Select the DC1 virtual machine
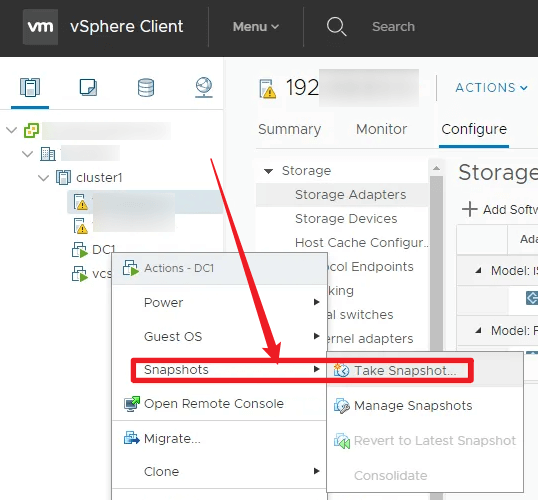Viewport: 538px width, 500px height. 104,249
